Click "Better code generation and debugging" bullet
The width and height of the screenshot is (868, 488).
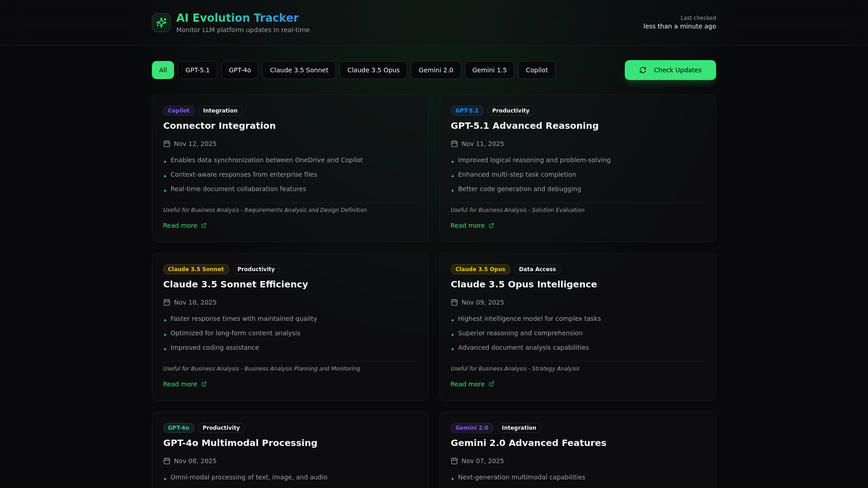pyautogui.click(x=519, y=189)
